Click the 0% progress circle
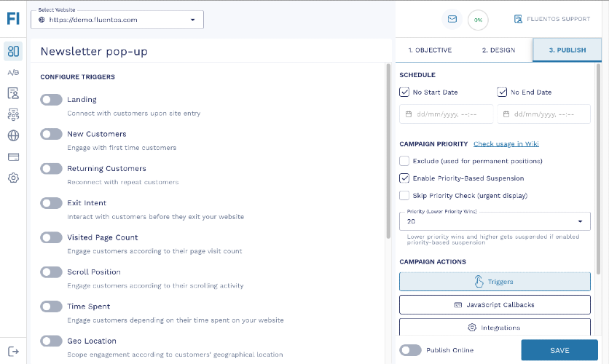The width and height of the screenshot is (609, 364). click(478, 20)
